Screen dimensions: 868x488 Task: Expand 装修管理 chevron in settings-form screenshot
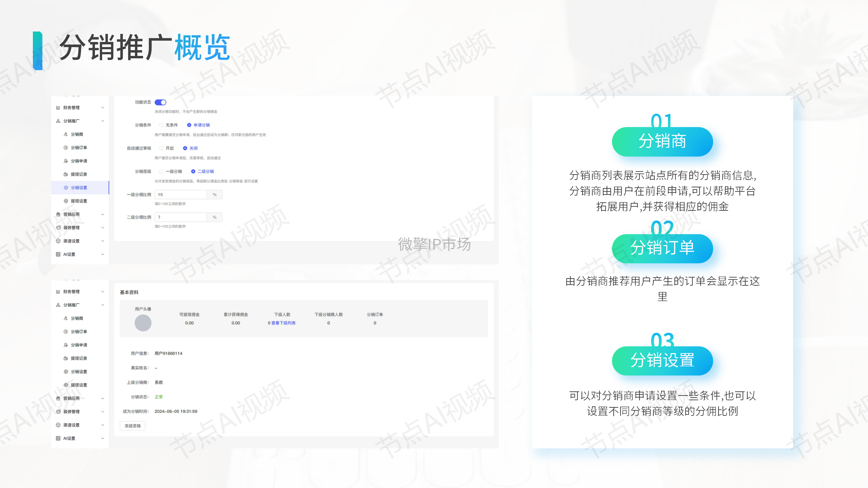(103, 228)
